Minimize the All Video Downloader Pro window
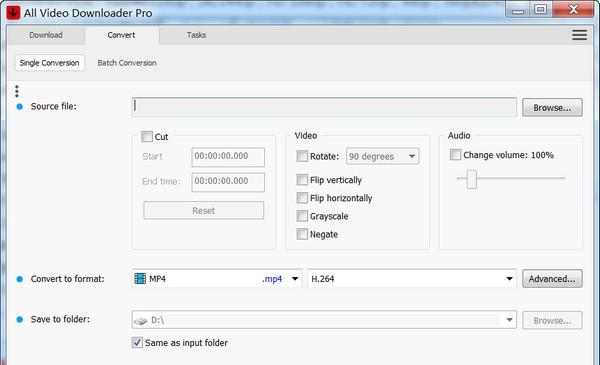This screenshot has width=600, height=365. [x=518, y=10]
